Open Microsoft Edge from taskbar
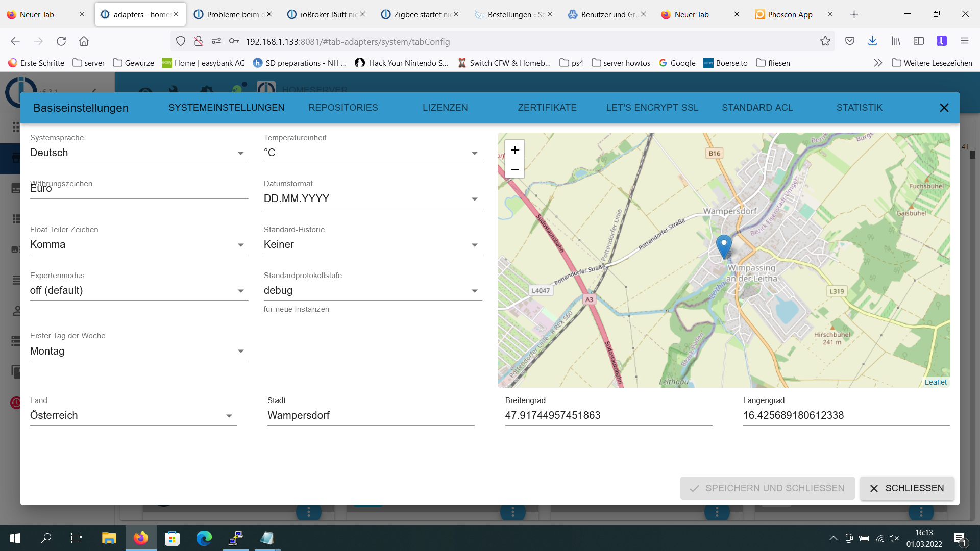980x551 pixels. coord(204,538)
